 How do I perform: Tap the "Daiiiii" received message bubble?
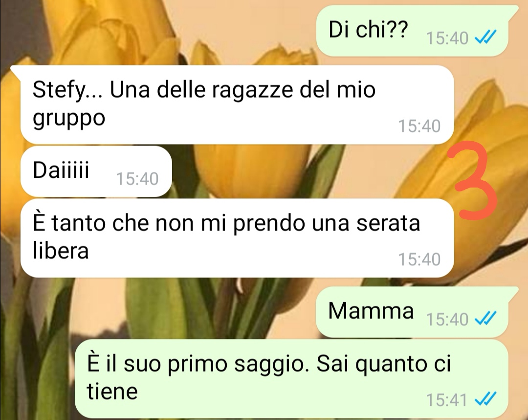[x=96, y=171]
